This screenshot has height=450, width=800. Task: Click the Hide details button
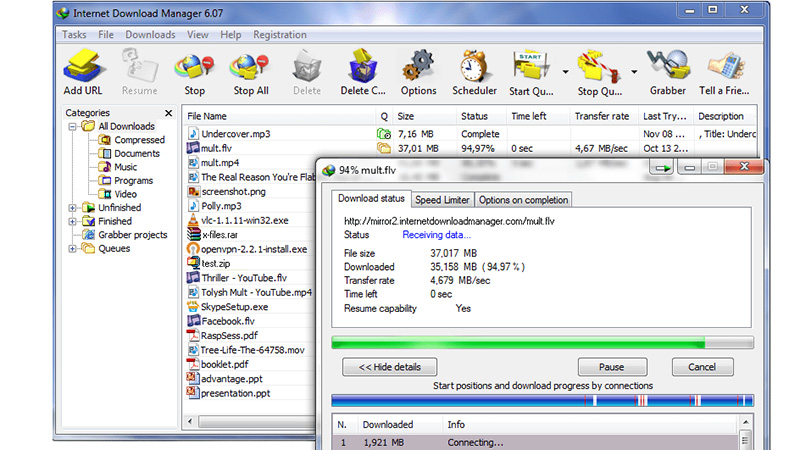pyautogui.click(x=389, y=367)
